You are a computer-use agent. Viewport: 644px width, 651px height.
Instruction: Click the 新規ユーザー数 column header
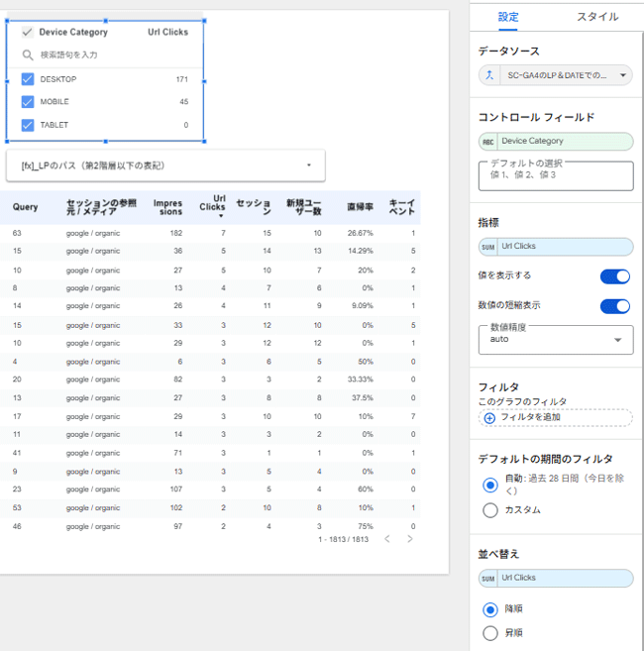coord(304,207)
